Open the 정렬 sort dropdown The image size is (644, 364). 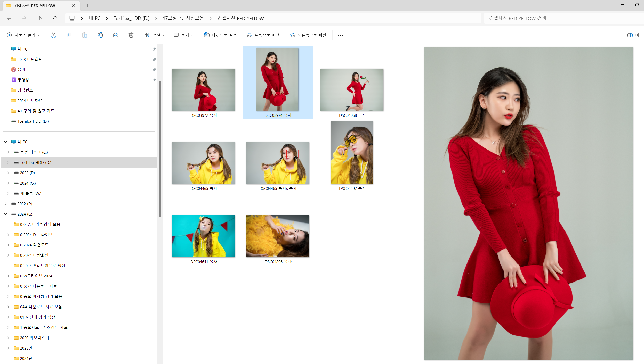coord(155,35)
